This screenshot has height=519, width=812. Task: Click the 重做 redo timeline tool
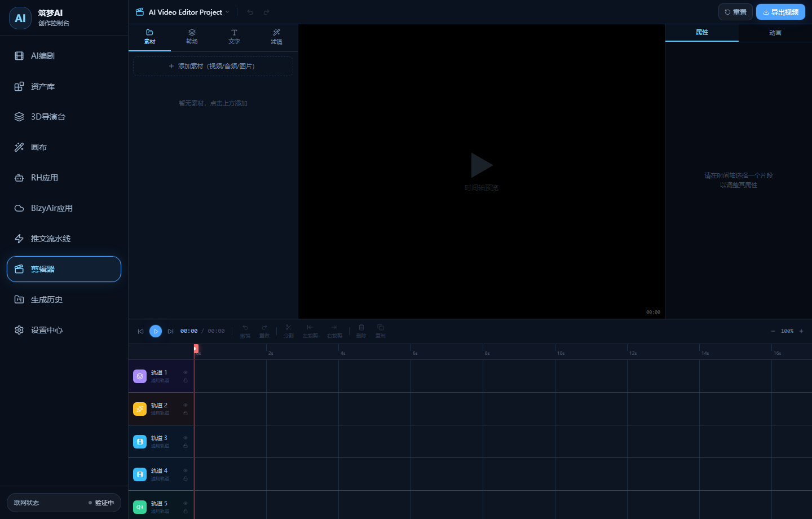(x=264, y=331)
